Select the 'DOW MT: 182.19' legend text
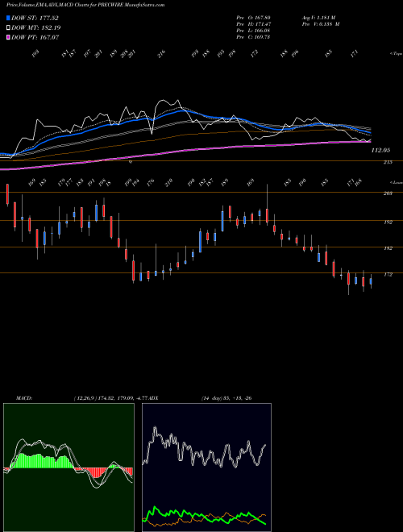Screen dimensions: 403x532 pyautogui.click(x=36, y=28)
